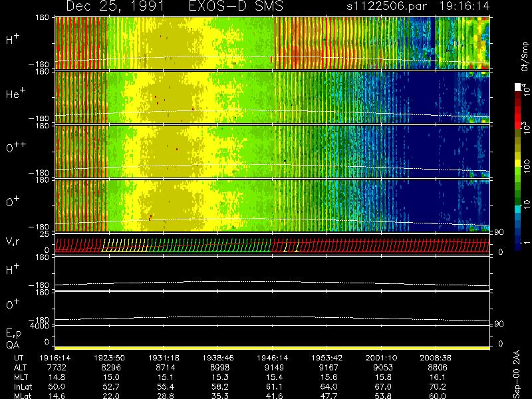Click the altitude value '8998'
Viewport: 532px width, 399px height.
pyautogui.click(x=219, y=368)
